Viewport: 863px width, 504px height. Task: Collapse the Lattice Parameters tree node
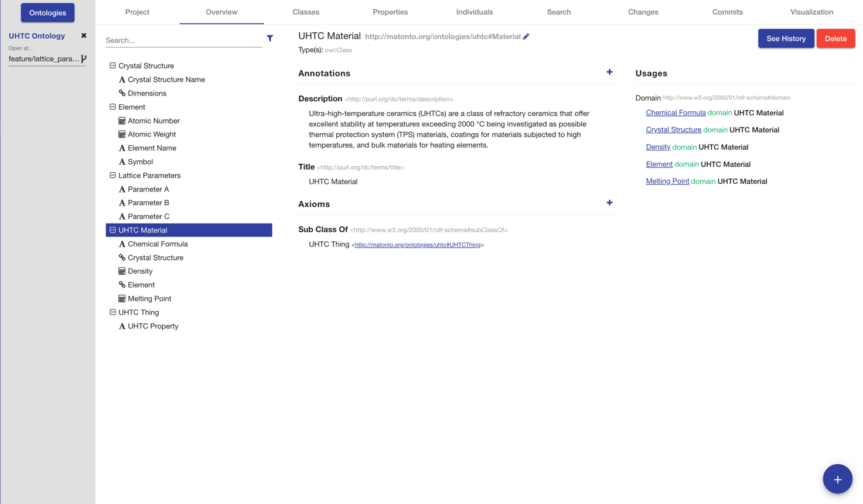pos(112,175)
